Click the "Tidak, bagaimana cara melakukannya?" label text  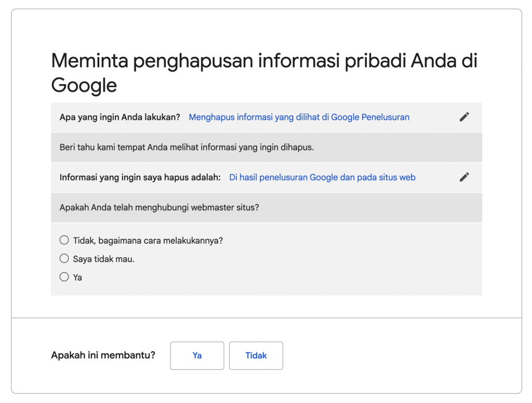pyautogui.click(x=148, y=240)
